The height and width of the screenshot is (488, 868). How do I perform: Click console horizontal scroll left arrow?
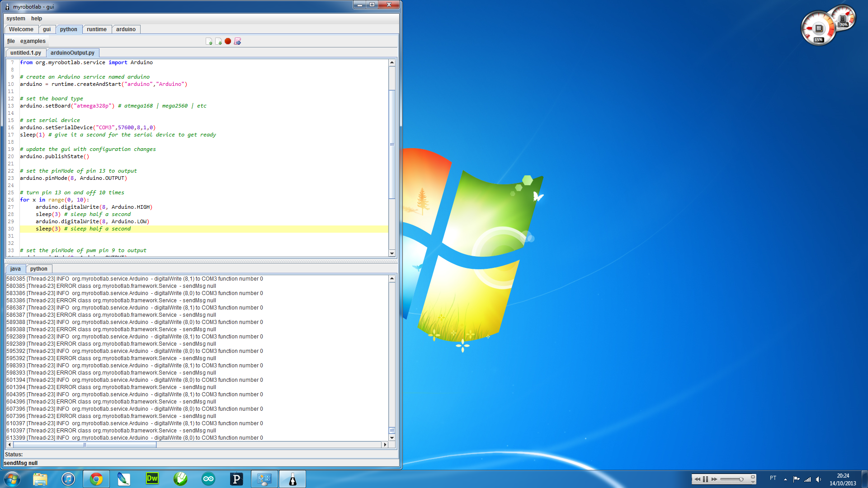click(x=9, y=445)
